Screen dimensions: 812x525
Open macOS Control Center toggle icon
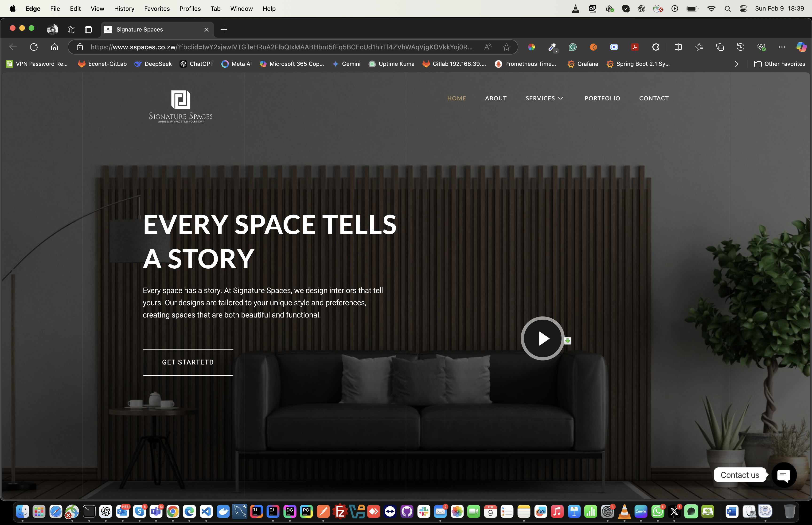743,8
